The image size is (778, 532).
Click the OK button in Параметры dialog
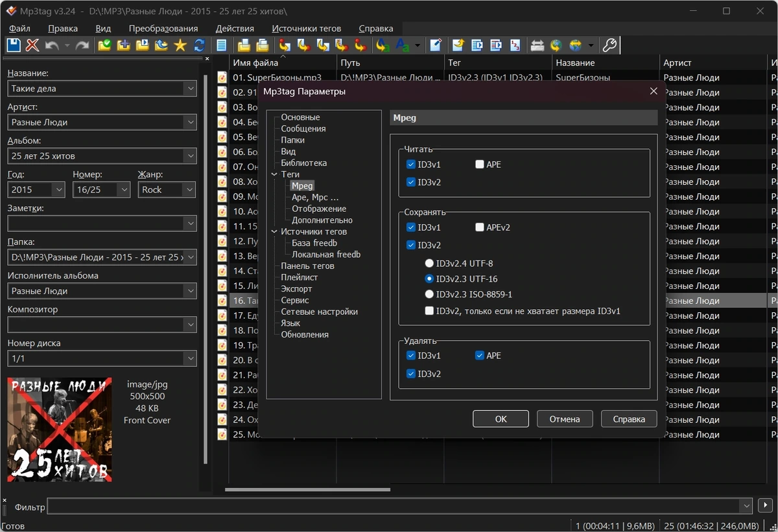click(501, 419)
